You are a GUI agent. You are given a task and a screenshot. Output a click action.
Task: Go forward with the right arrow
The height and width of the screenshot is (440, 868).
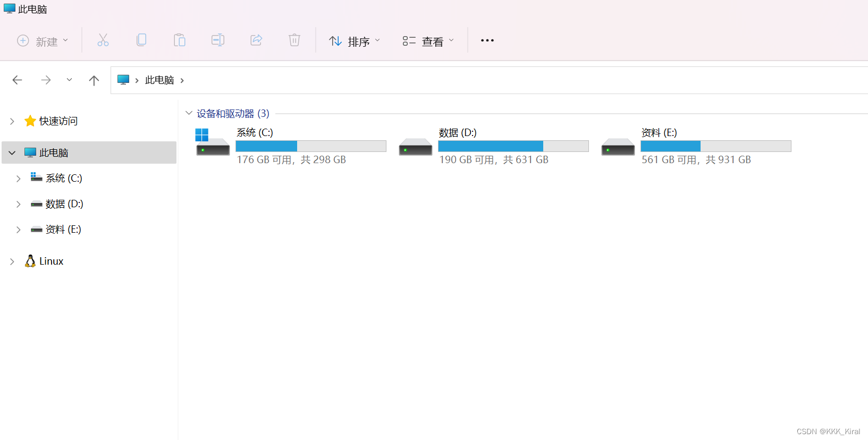click(46, 80)
